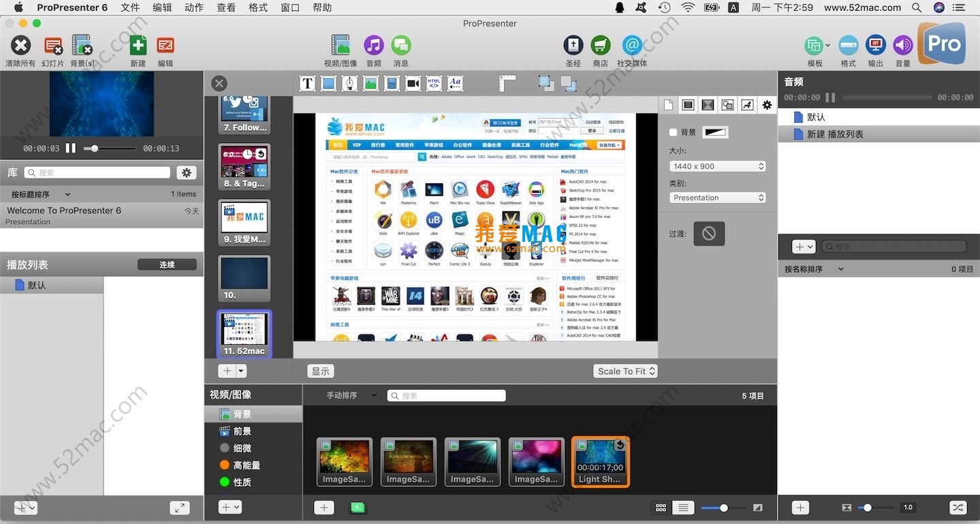This screenshot has height=524, width=980.
Task: Select the Light Sh... video thumbnail
Action: click(600, 462)
